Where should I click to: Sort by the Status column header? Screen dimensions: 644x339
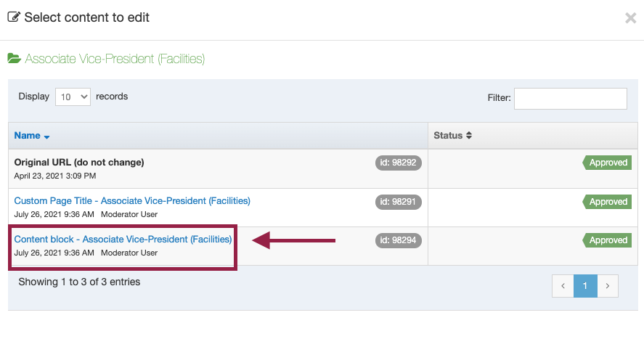(x=448, y=136)
